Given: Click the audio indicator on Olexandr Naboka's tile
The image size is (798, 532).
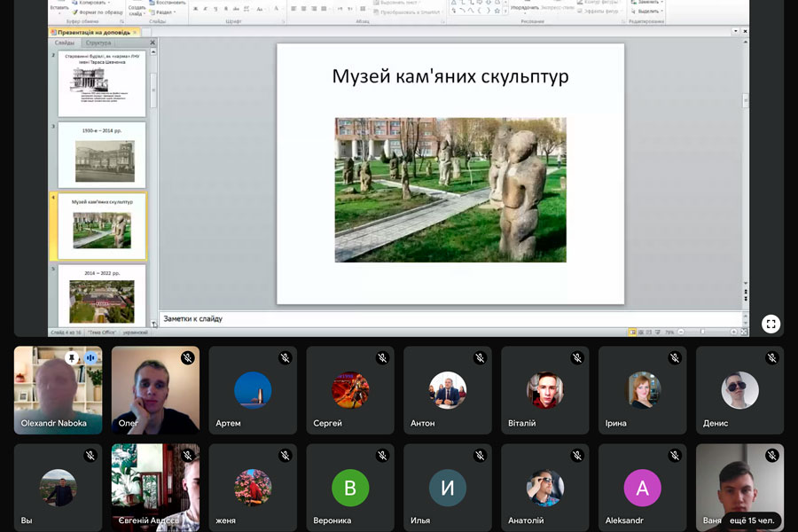Looking at the screenshot, I should point(90,358).
